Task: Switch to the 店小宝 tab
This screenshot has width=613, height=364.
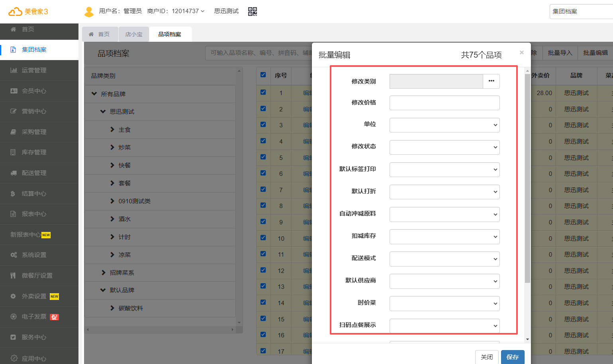Action: (133, 34)
